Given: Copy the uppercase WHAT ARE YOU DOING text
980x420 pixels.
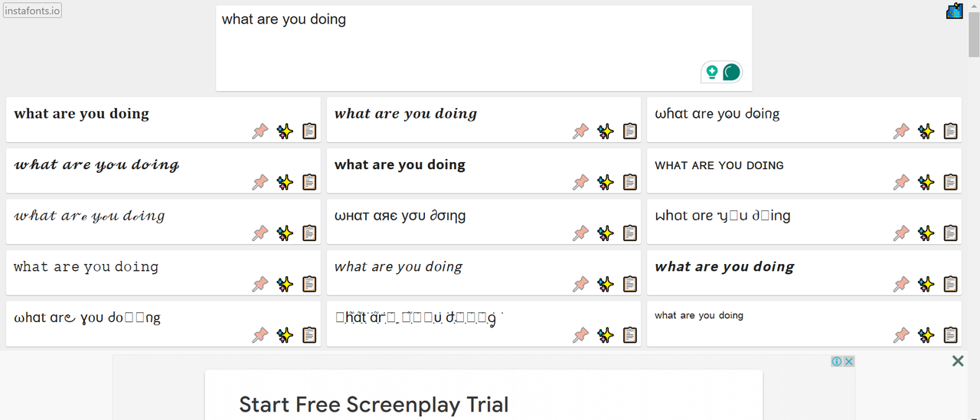Looking at the screenshot, I should coord(950,182).
